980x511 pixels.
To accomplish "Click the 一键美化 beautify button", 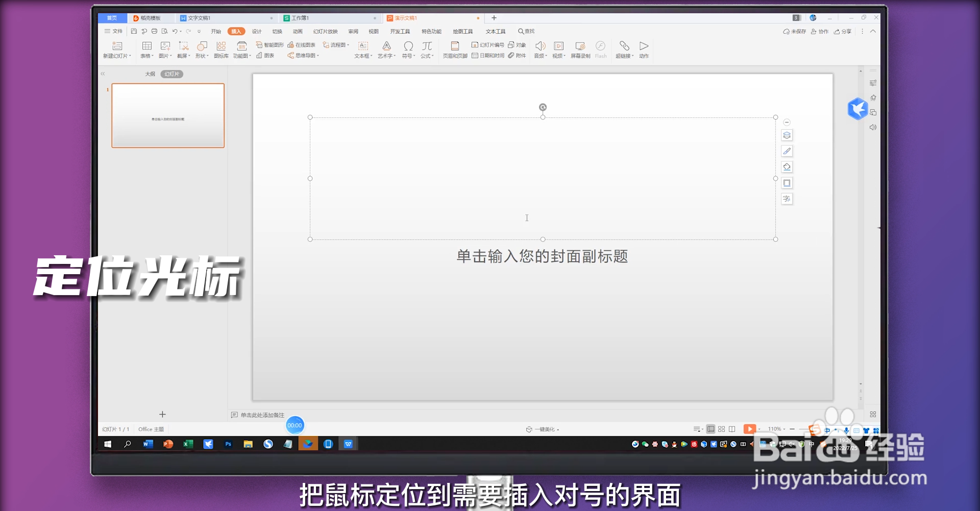I will tap(543, 429).
